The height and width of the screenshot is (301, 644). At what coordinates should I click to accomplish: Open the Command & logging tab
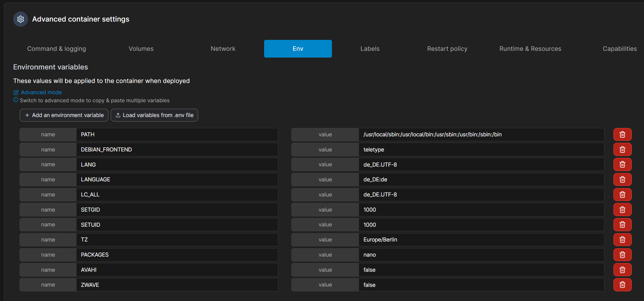(x=56, y=49)
